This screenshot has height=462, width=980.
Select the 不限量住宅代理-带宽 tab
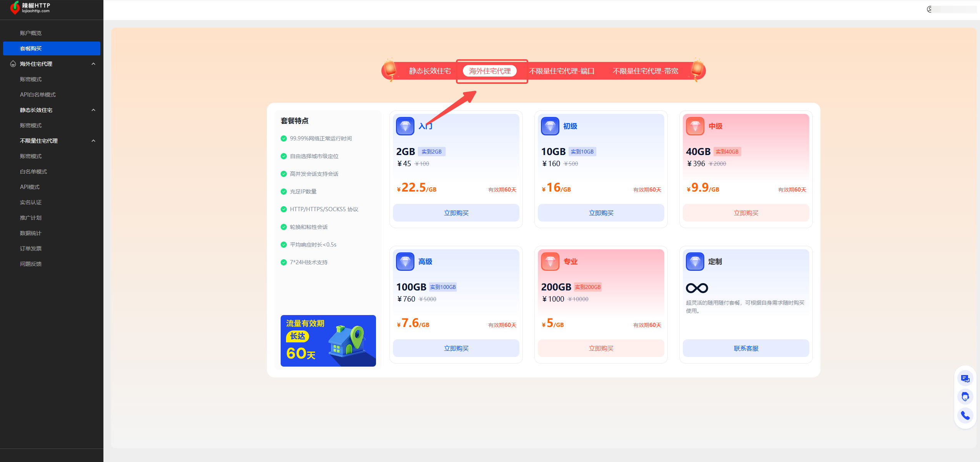tap(645, 71)
